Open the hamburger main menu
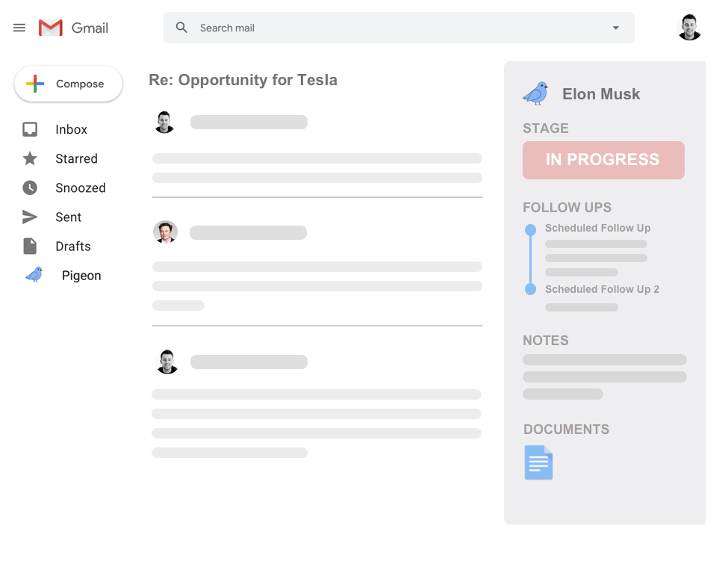Image resolution: width=728 pixels, height=564 pixels. (19, 28)
